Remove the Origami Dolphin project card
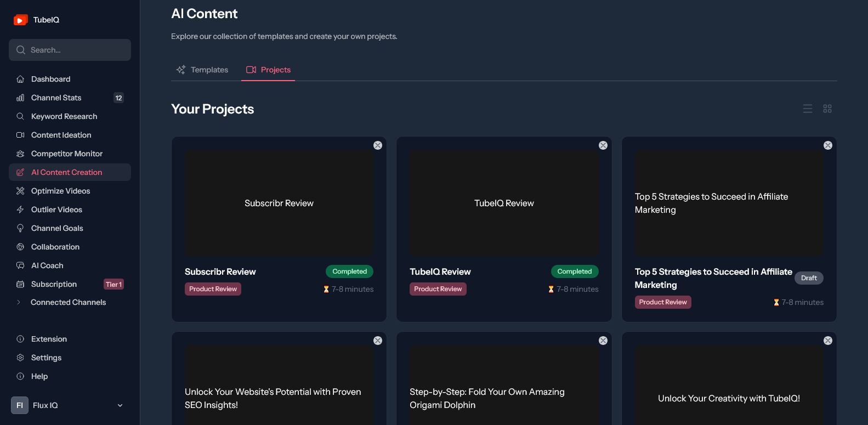 (603, 341)
